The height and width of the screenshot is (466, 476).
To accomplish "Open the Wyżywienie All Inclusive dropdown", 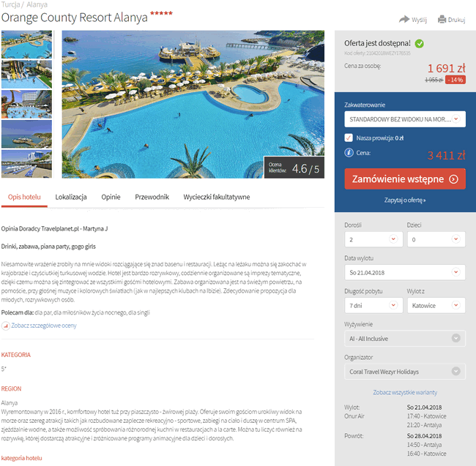I will click(405, 339).
